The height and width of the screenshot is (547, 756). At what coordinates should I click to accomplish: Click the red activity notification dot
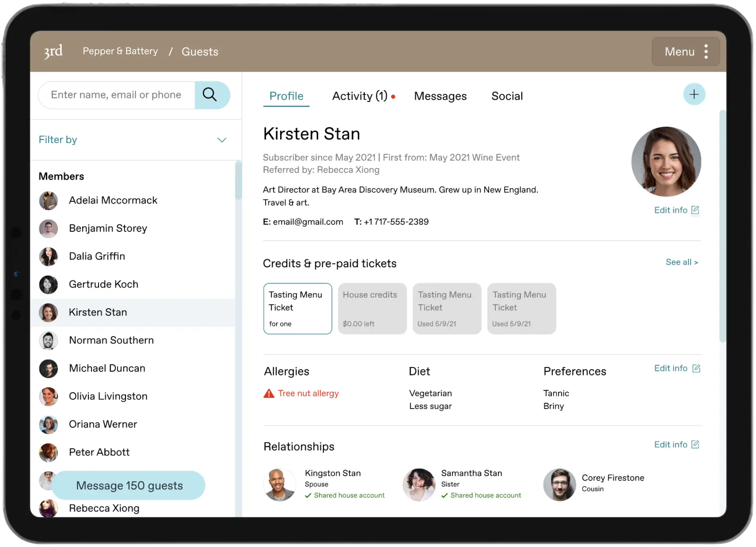(x=393, y=97)
